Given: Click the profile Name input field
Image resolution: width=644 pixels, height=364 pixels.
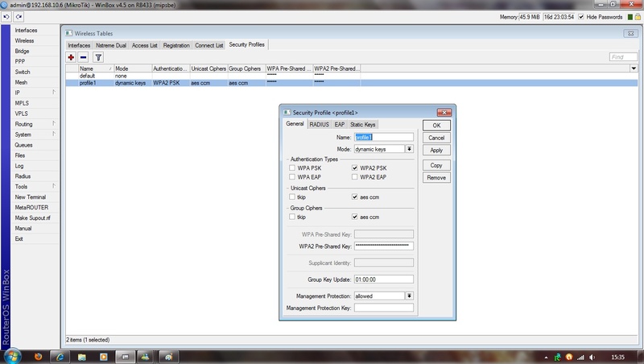Looking at the screenshot, I should pyautogui.click(x=384, y=137).
